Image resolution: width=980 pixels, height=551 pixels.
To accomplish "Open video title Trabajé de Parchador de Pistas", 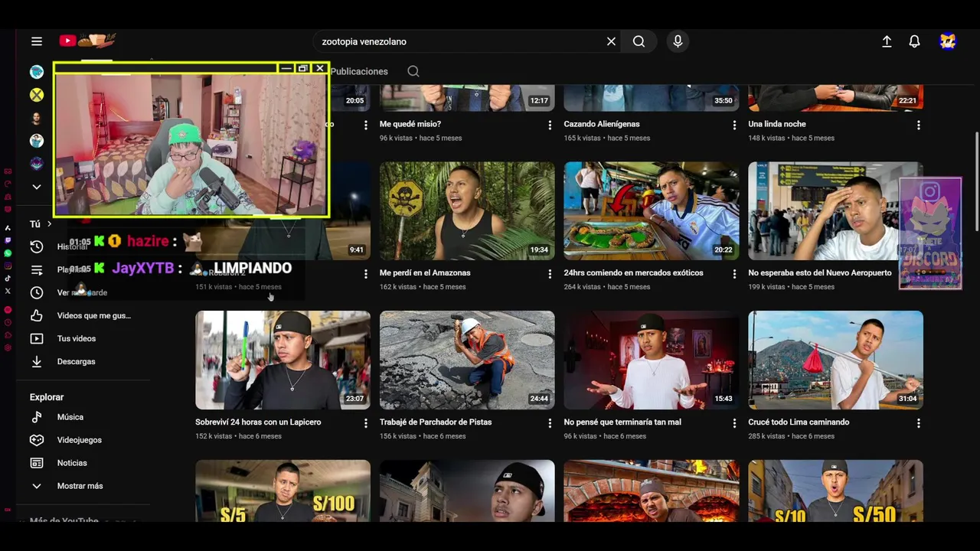I will 436,422.
